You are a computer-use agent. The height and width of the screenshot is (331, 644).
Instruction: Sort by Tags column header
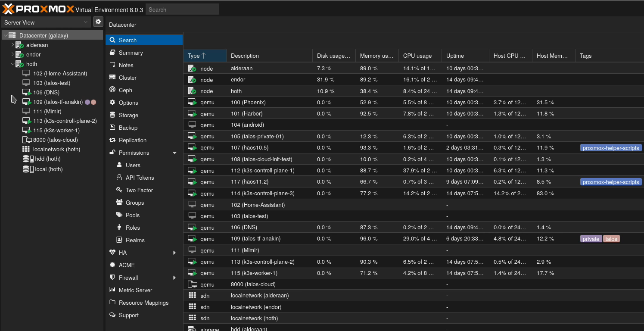[x=610, y=56]
